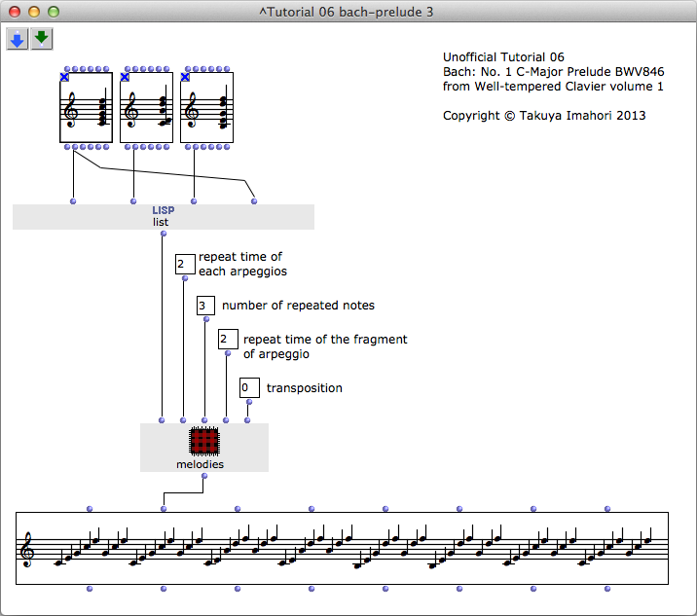The image size is (697, 616).
Task: Click the melodies label text
Action: pyautogui.click(x=200, y=464)
